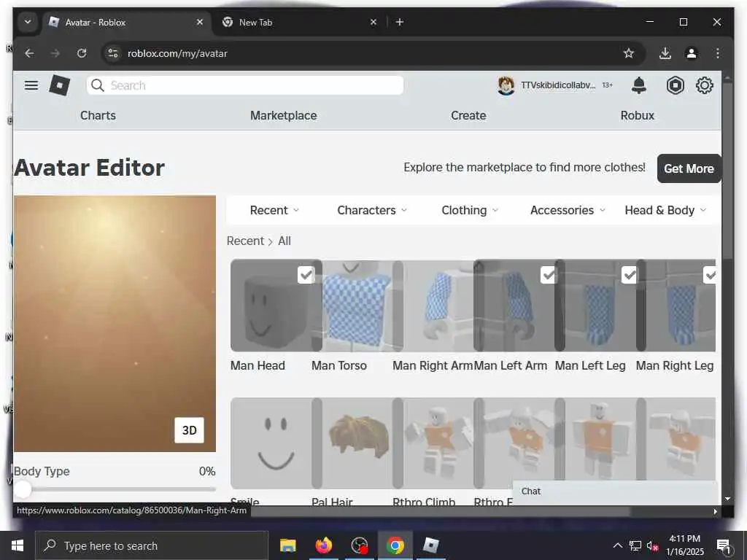
Task: Uncheck the Man Left Leg item
Action: 630,275
